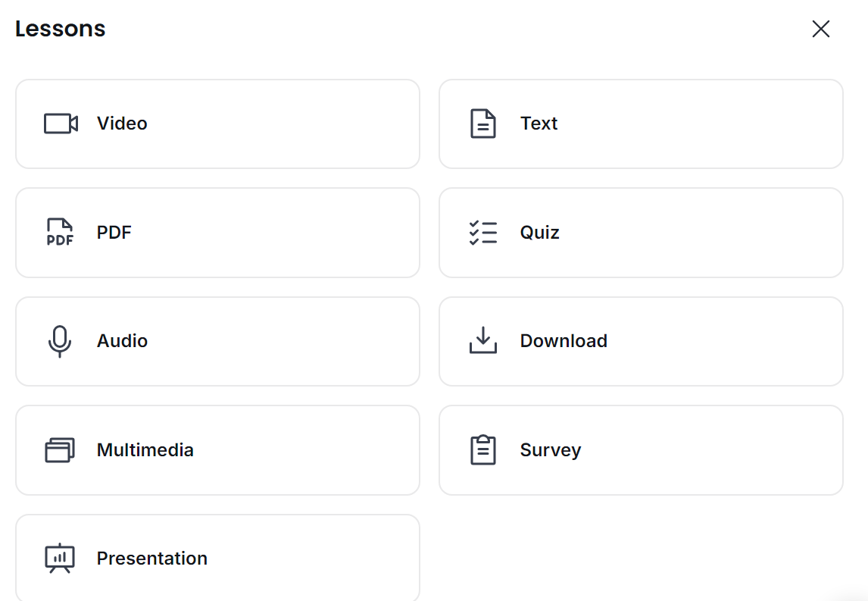
Task: Click the Download arrow icon
Action: point(482,340)
